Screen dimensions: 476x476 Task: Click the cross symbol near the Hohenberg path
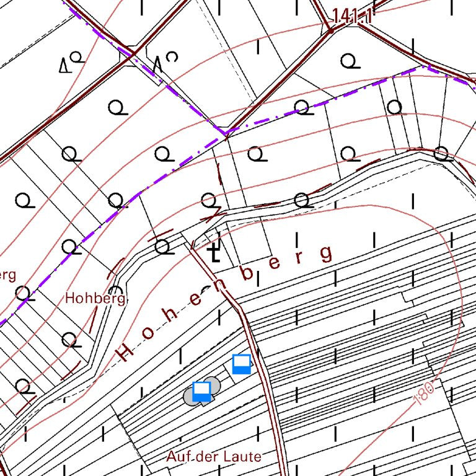[214, 253]
